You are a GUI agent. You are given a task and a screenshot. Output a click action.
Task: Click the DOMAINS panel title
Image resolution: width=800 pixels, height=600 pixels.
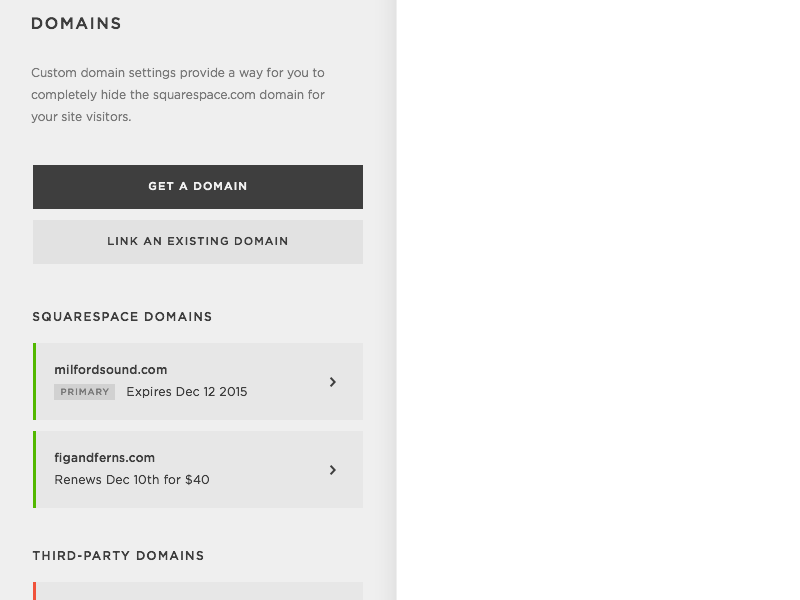[x=77, y=23]
